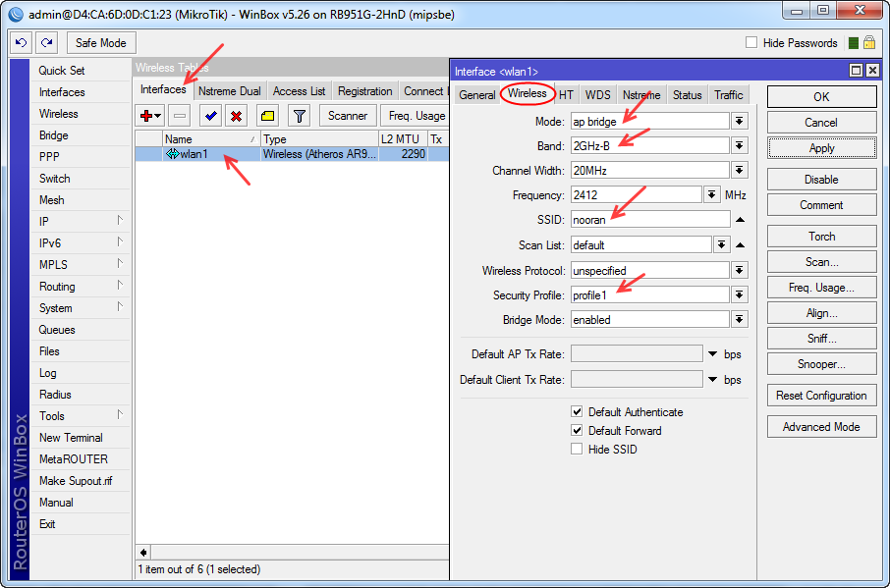Open the Channel Width dropdown
This screenshot has width=890, height=588.
click(x=739, y=170)
